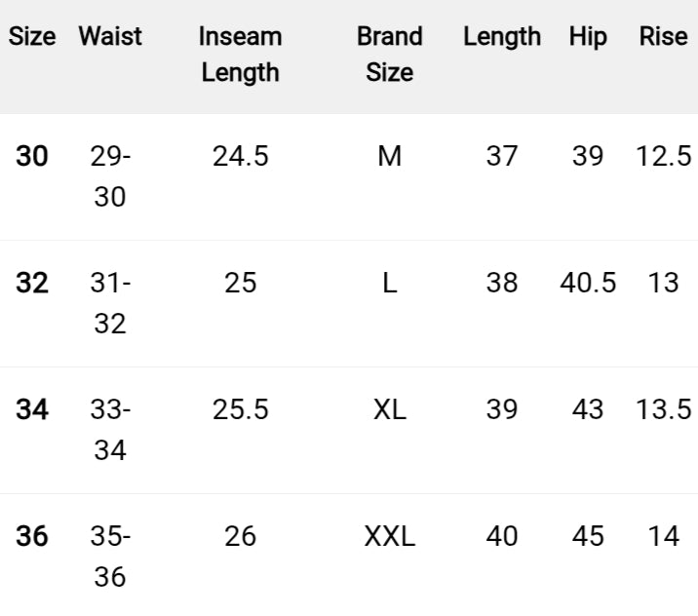Click the 45 hip measurement
Viewport: 698px width, 616px height.
click(x=588, y=536)
